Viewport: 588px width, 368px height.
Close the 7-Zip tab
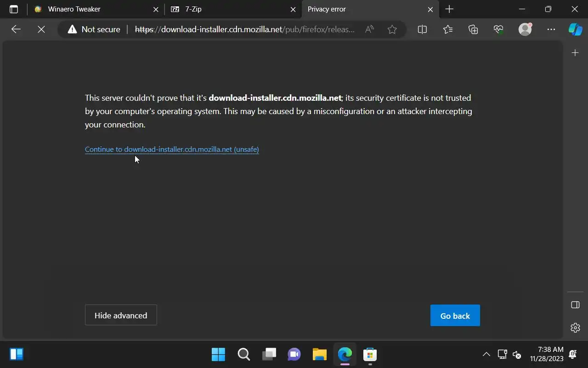(x=293, y=9)
